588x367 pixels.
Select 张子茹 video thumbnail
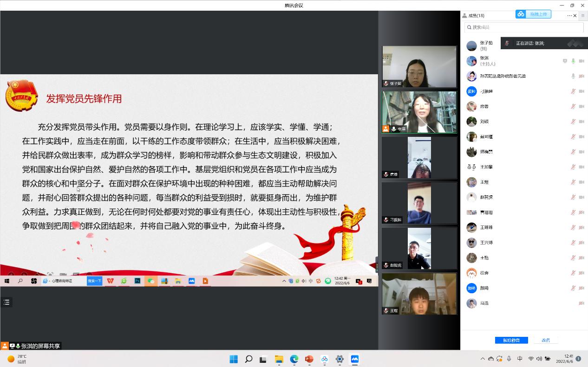[419, 66]
